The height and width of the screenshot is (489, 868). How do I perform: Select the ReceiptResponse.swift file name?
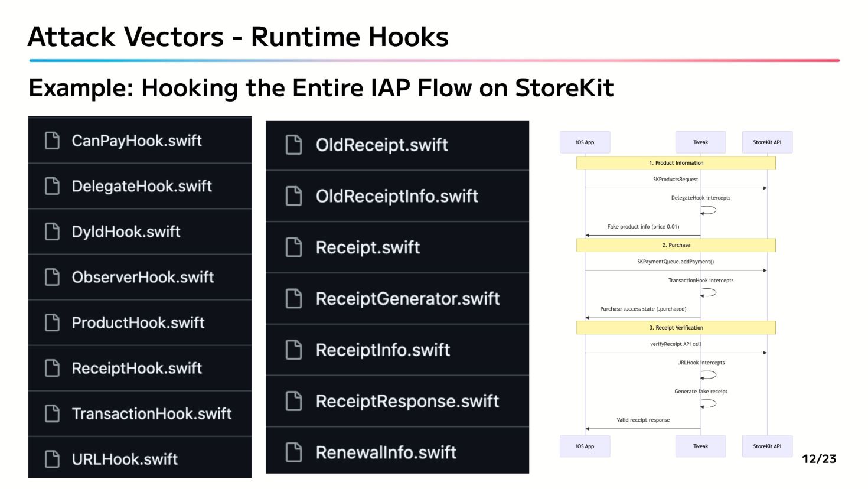click(407, 401)
